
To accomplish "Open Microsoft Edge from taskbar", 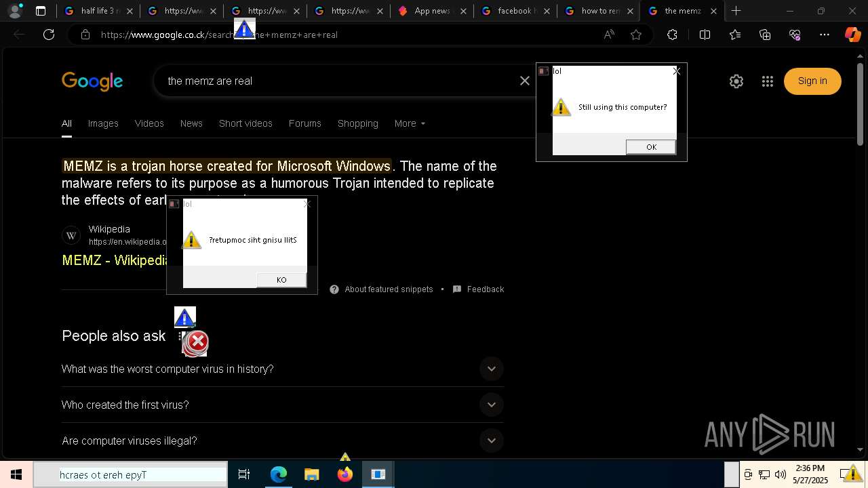I will pyautogui.click(x=279, y=474).
